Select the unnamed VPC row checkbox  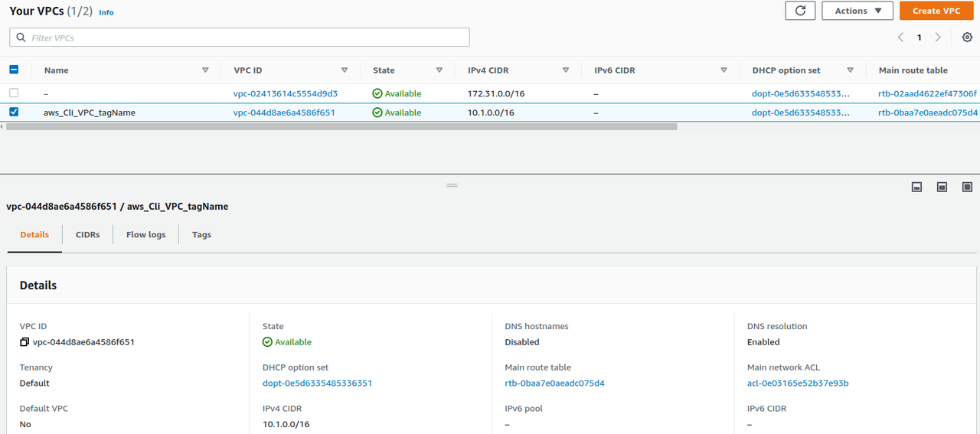click(14, 93)
